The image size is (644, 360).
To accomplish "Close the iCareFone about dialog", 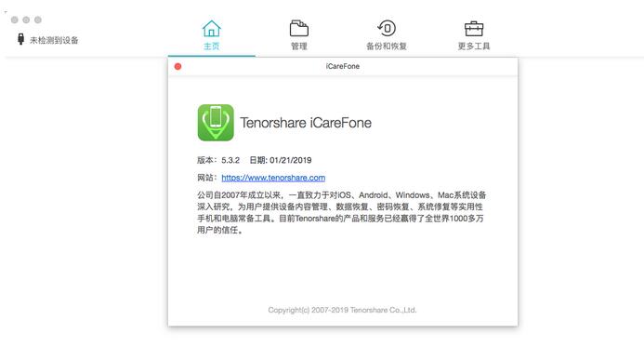I will [x=177, y=67].
